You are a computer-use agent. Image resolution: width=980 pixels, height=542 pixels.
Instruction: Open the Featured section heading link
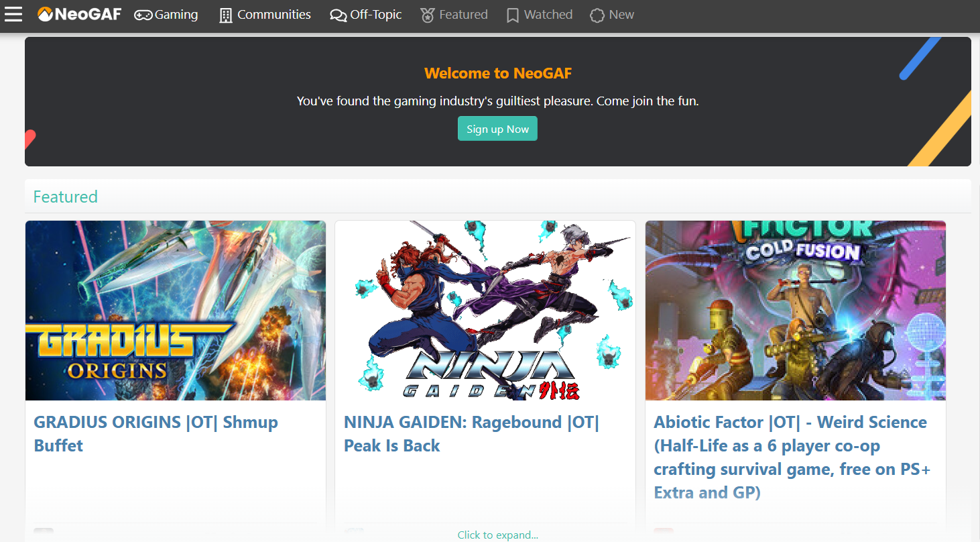66,197
